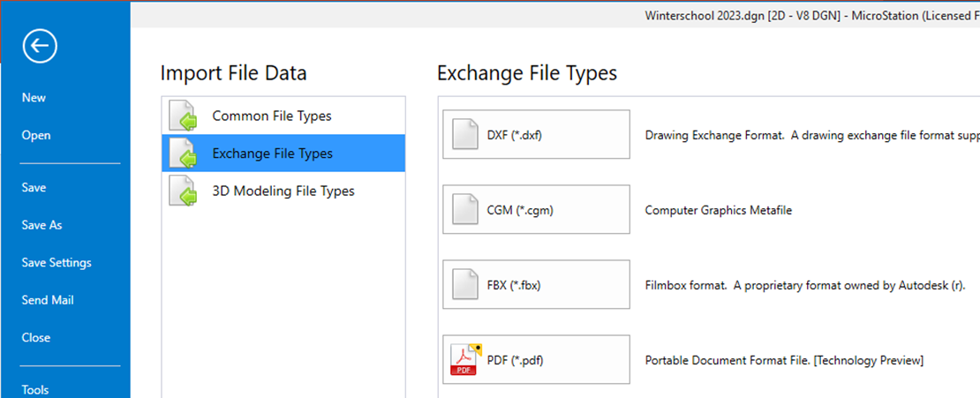Import a DXF (*.dxf) file button

[536, 135]
